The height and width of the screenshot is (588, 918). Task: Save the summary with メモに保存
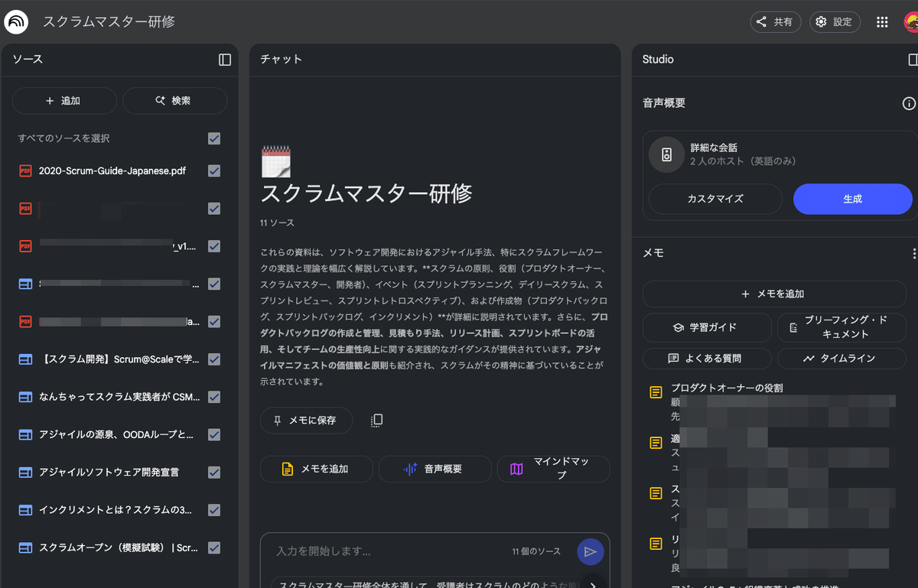(x=306, y=420)
